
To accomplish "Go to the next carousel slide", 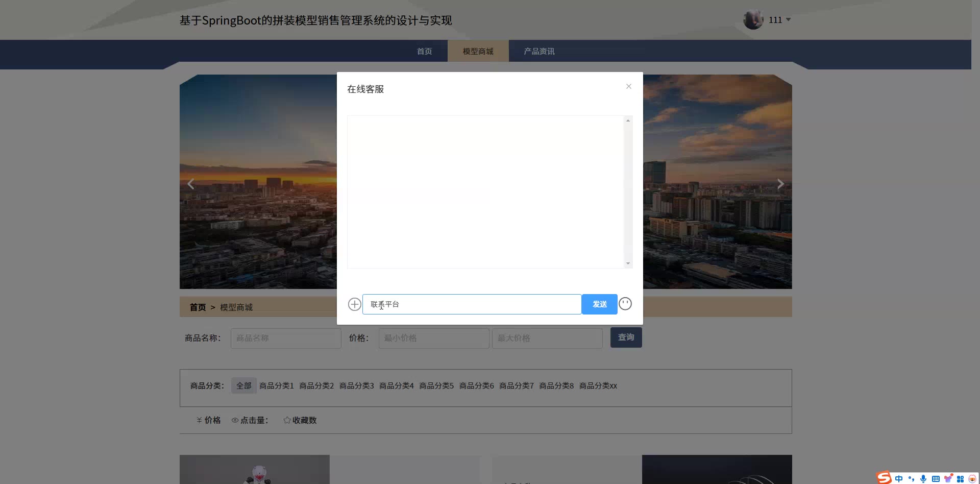I will click(780, 184).
